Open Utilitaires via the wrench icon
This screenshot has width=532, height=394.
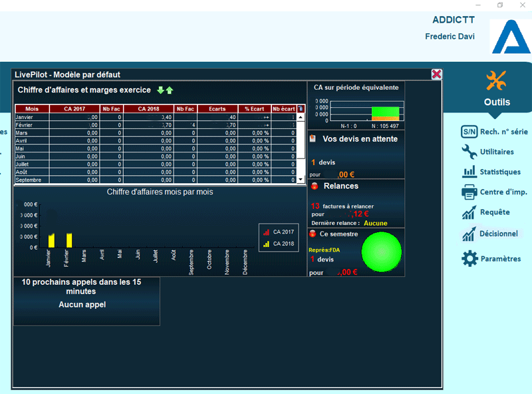coord(469,152)
